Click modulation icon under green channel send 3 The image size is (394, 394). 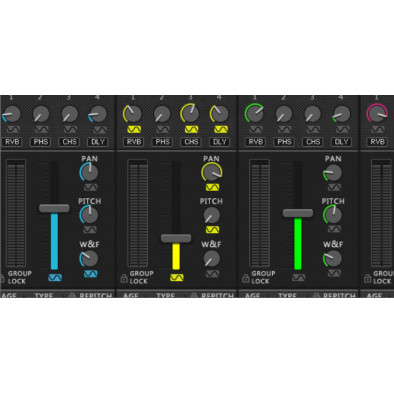(313, 129)
